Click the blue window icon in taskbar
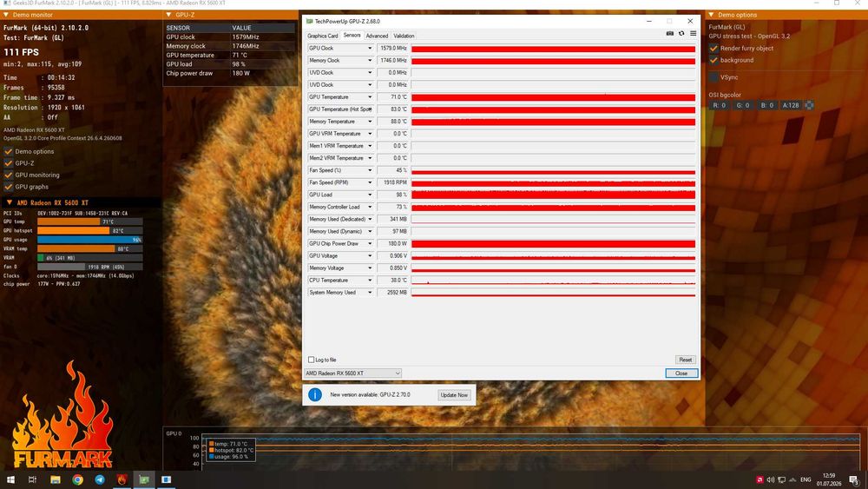The width and height of the screenshot is (868, 489). [x=166, y=479]
